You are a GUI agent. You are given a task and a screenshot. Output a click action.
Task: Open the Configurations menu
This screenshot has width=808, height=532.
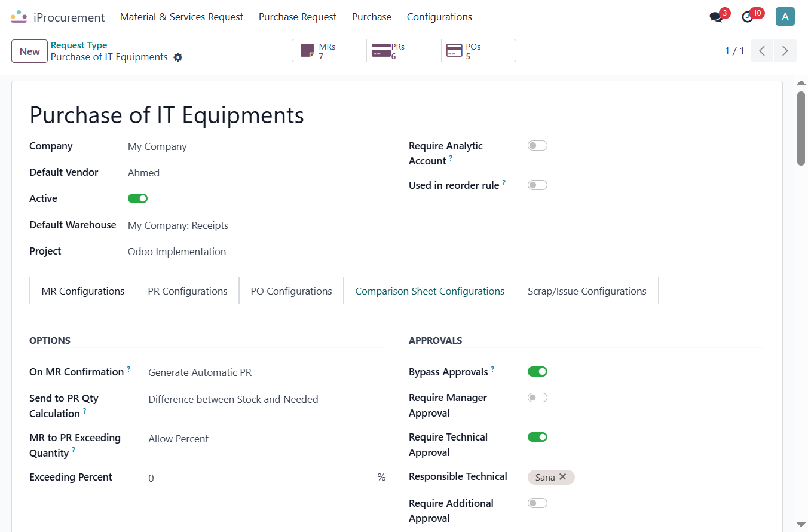[439, 17]
